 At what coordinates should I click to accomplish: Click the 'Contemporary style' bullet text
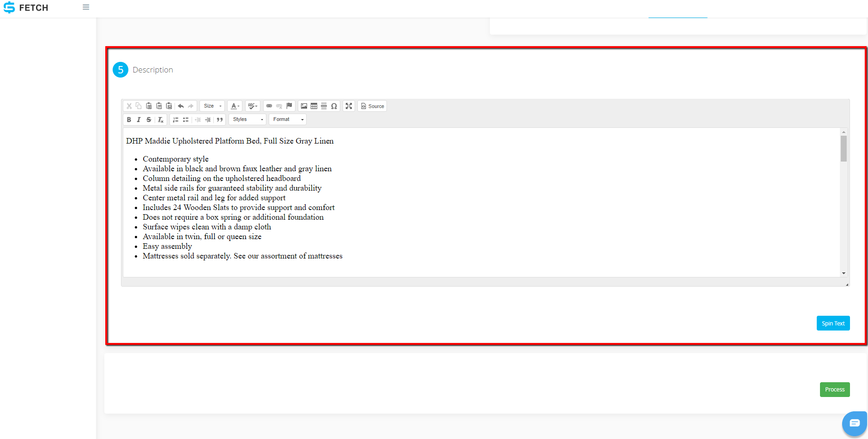(x=175, y=159)
